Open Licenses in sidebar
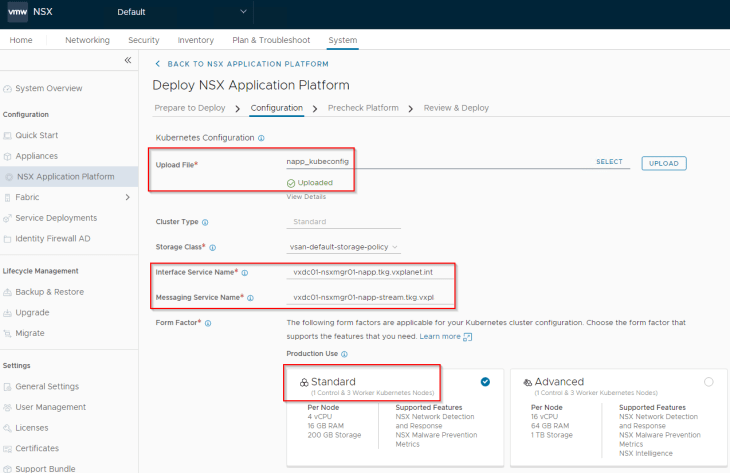This screenshot has height=473, width=730. [32, 428]
